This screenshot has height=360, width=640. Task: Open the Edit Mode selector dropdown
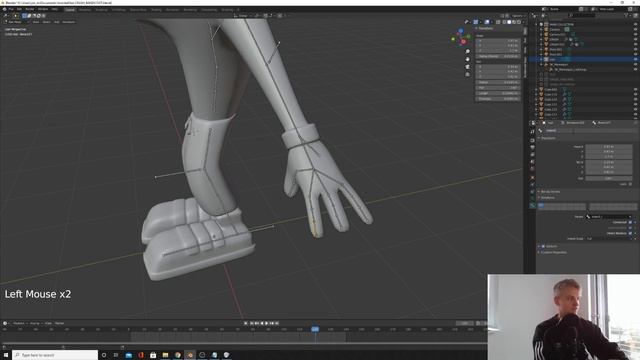click(16, 22)
